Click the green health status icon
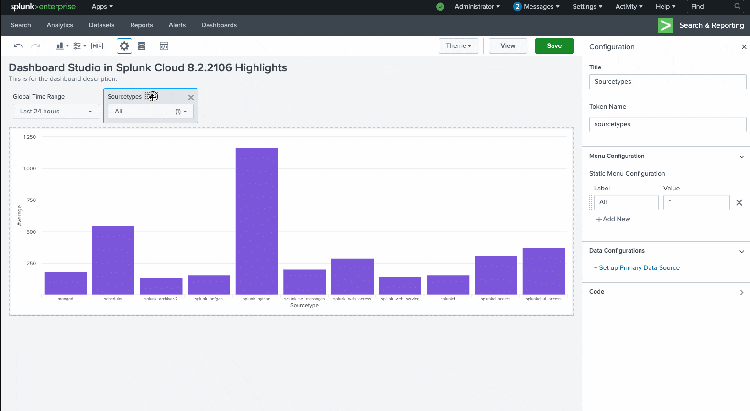750x411 pixels. pos(440,6)
